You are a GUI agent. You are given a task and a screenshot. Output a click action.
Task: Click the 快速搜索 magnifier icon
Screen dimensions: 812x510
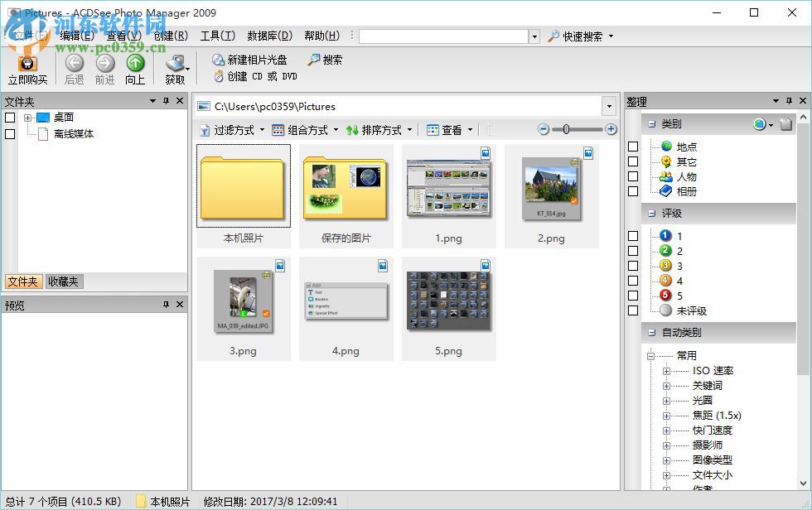click(x=553, y=36)
